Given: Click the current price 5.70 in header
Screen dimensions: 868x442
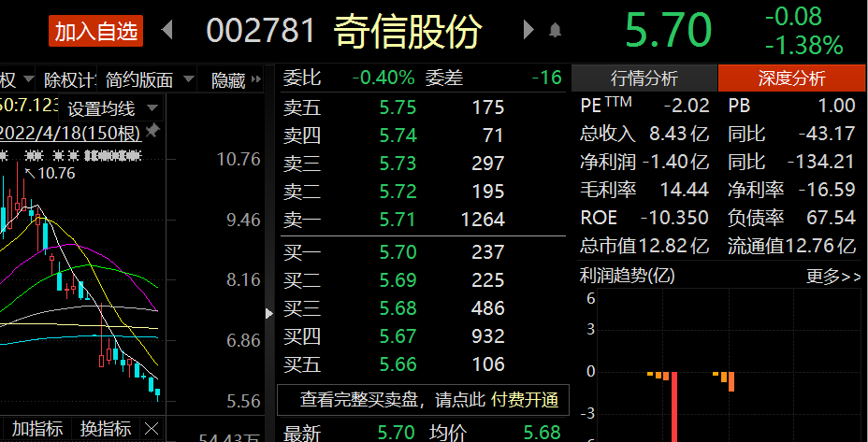Looking at the screenshot, I should pyautogui.click(x=668, y=31).
